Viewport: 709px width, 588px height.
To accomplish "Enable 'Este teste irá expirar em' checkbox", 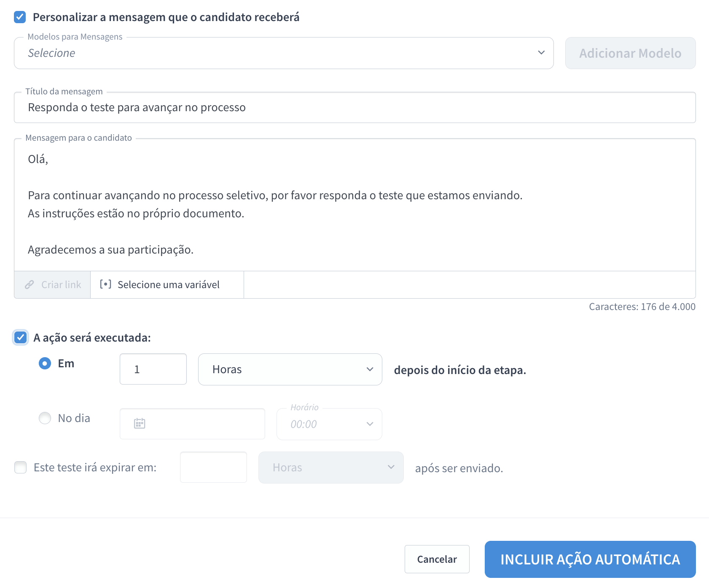I will [x=20, y=467].
